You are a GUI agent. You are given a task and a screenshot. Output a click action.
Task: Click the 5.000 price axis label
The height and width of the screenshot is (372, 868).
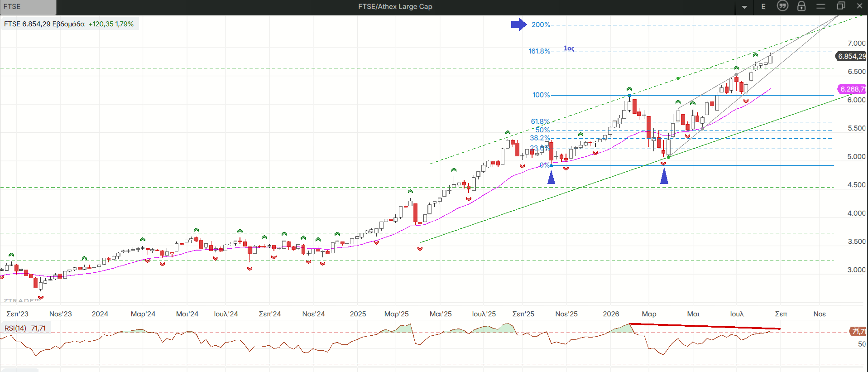[x=857, y=157]
